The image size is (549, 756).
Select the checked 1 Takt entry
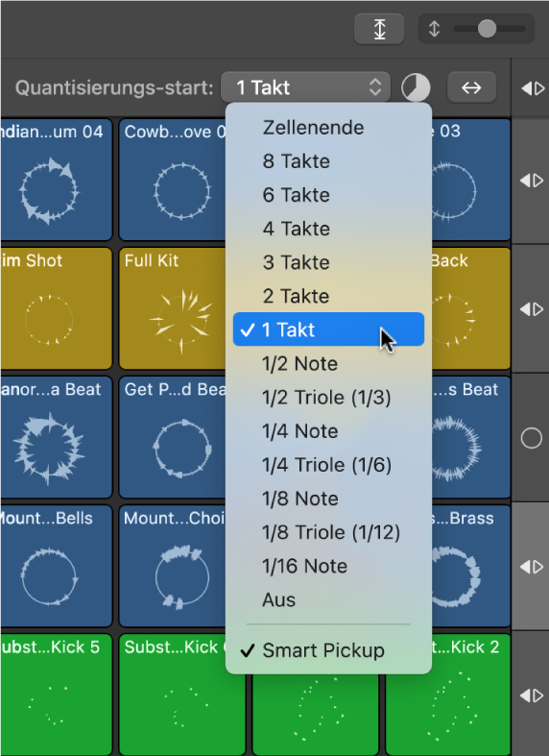click(x=328, y=329)
